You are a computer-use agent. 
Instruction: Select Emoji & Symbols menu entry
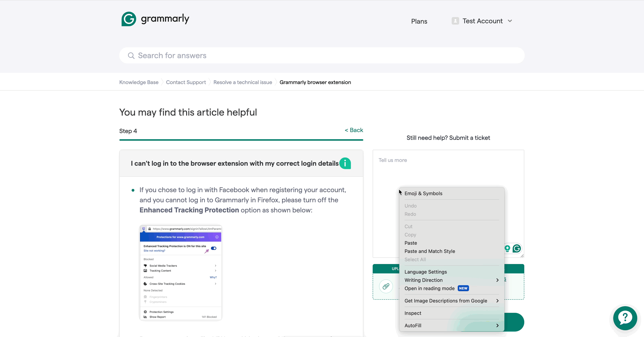pos(423,193)
